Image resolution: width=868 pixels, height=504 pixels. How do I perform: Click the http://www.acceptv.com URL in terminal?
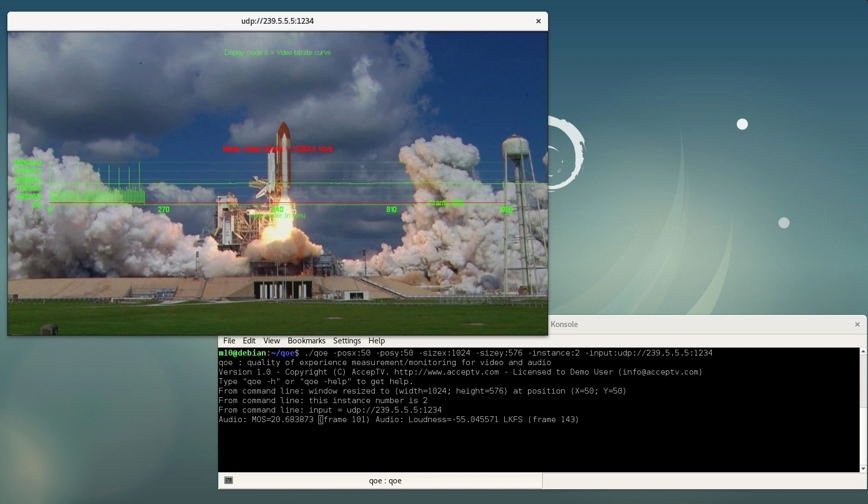pyautogui.click(x=446, y=372)
